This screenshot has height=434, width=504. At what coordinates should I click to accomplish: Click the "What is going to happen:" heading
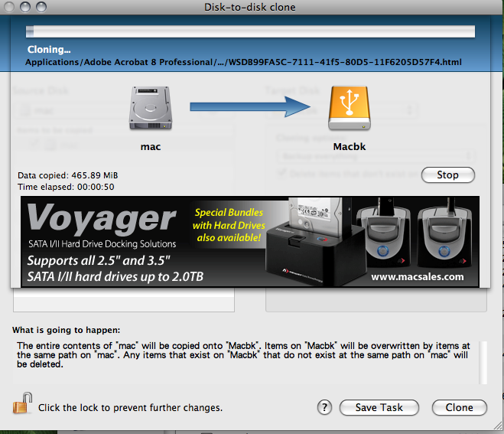click(67, 330)
